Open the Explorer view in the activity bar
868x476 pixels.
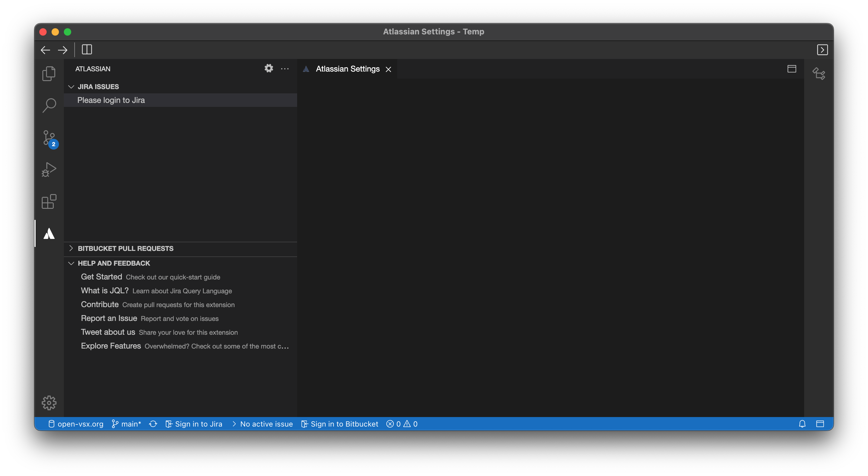tap(49, 73)
